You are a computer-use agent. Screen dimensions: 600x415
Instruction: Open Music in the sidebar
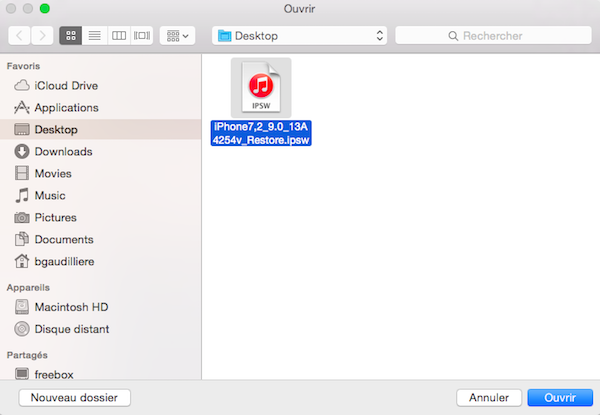pyautogui.click(x=100, y=195)
